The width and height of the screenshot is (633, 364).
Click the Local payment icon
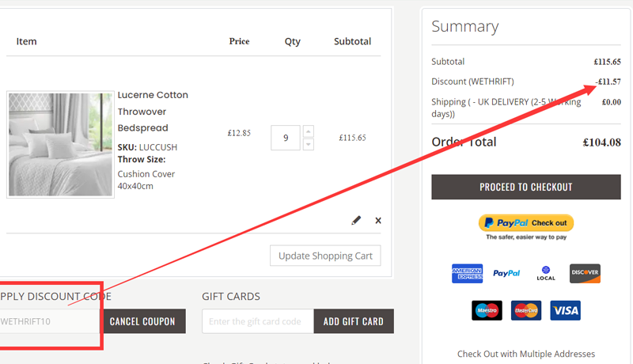[546, 274]
